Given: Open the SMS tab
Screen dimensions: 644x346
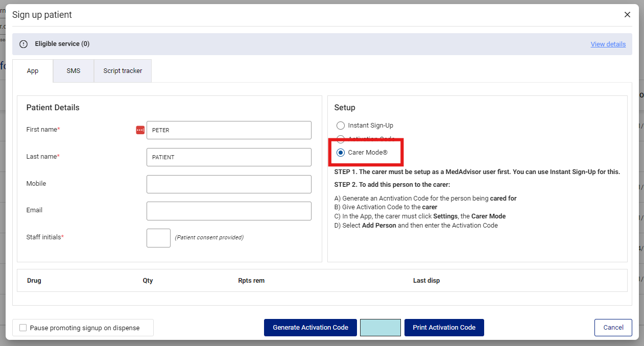Looking at the screenshot, I should [74, 71].
